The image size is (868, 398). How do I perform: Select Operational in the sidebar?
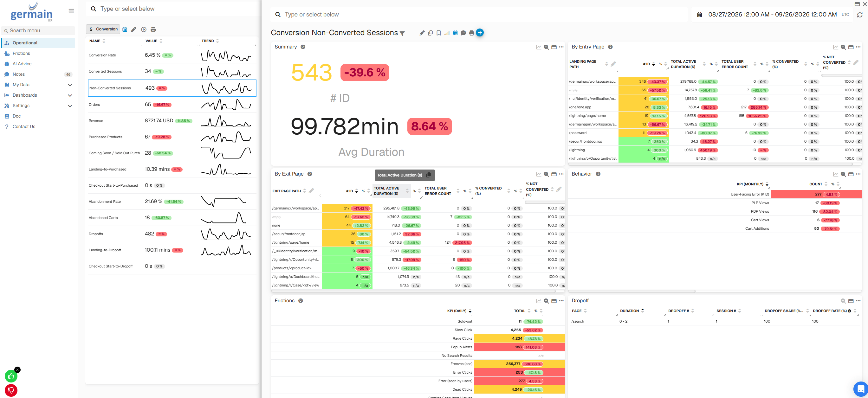coord(38,43)
